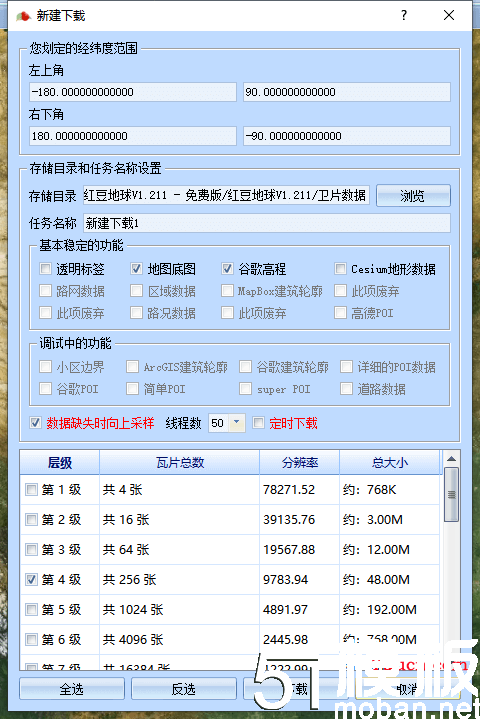Click top-left latitude field 90.000000000000
480x719 pixels.
click(347, 92)
